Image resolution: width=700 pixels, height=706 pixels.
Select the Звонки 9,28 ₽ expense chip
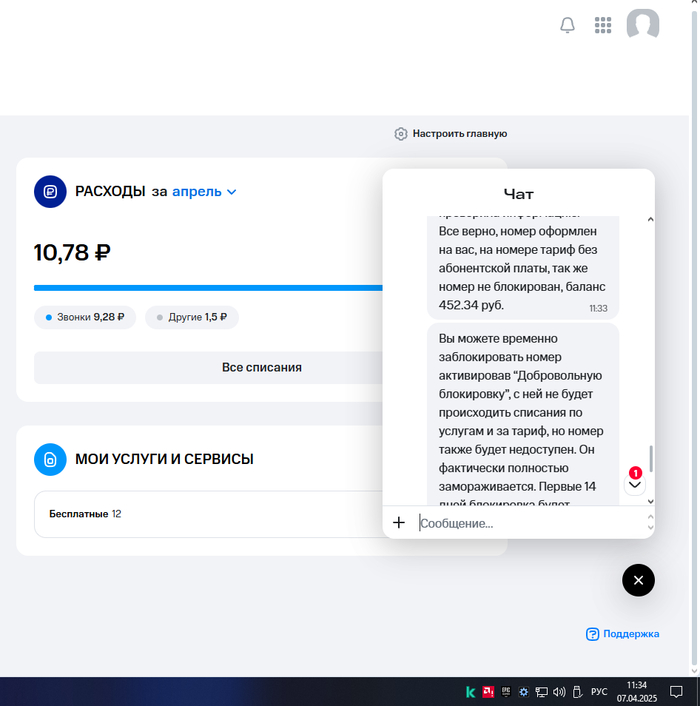pyautogui.click(x=85, y=317)
